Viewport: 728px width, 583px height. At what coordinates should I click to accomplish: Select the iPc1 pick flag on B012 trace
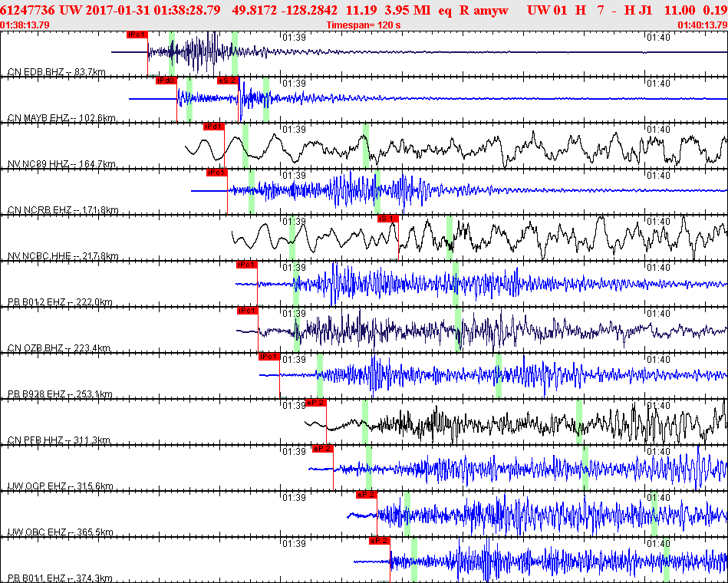(246, 265)
